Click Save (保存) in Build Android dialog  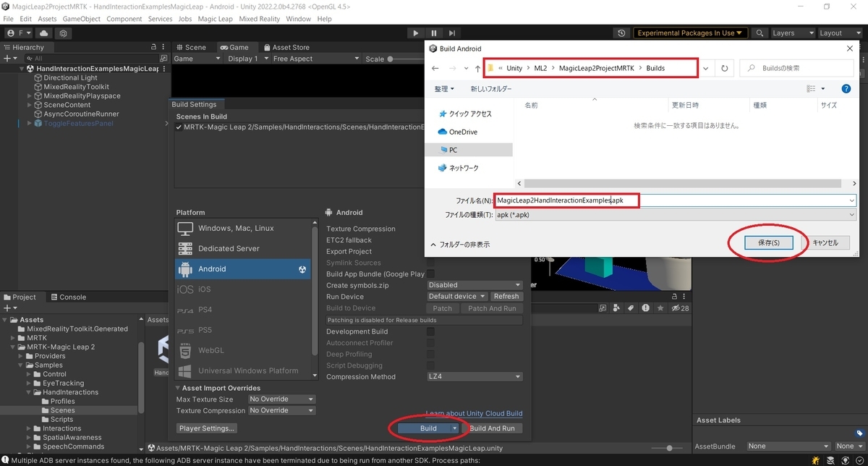point(769,242)
